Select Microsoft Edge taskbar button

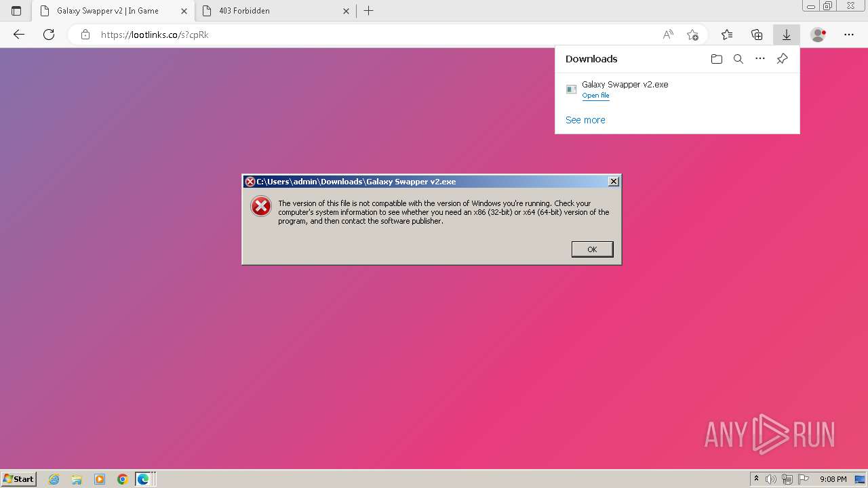click(x=143, y=479)
